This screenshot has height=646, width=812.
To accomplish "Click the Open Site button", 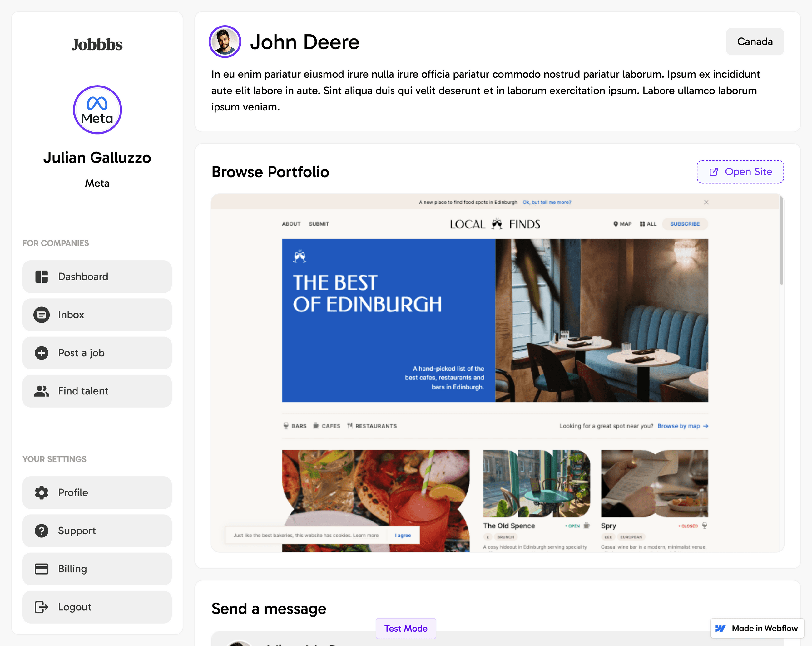I will point(740,172).
